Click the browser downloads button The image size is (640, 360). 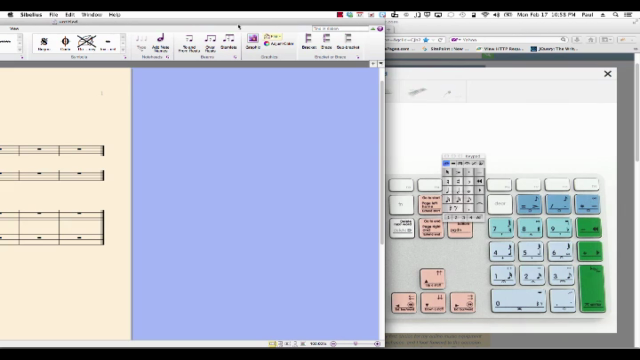tap(577, 40)
